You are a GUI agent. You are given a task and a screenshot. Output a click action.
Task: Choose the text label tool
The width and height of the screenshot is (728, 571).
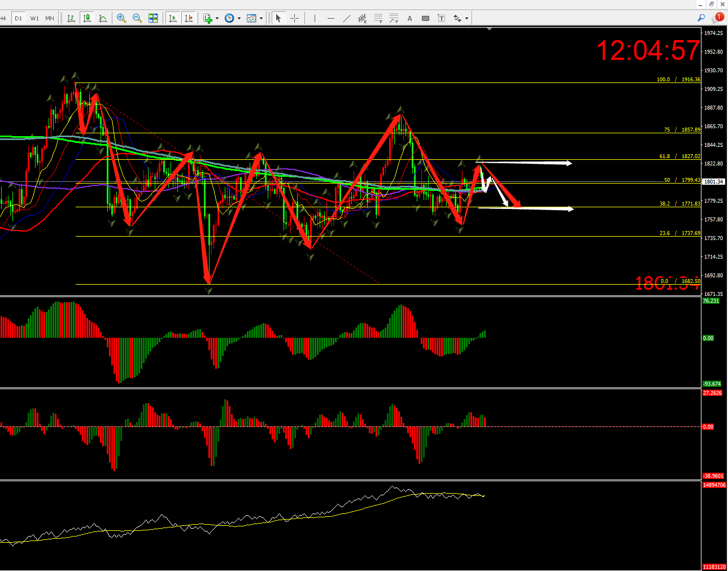(409, 18)
